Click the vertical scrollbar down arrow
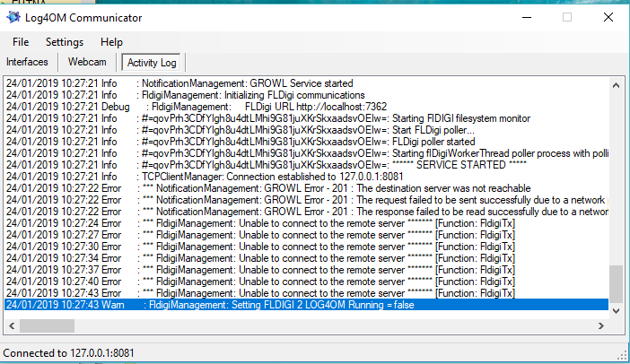This screenshot has width=630, height=364. 616,310
